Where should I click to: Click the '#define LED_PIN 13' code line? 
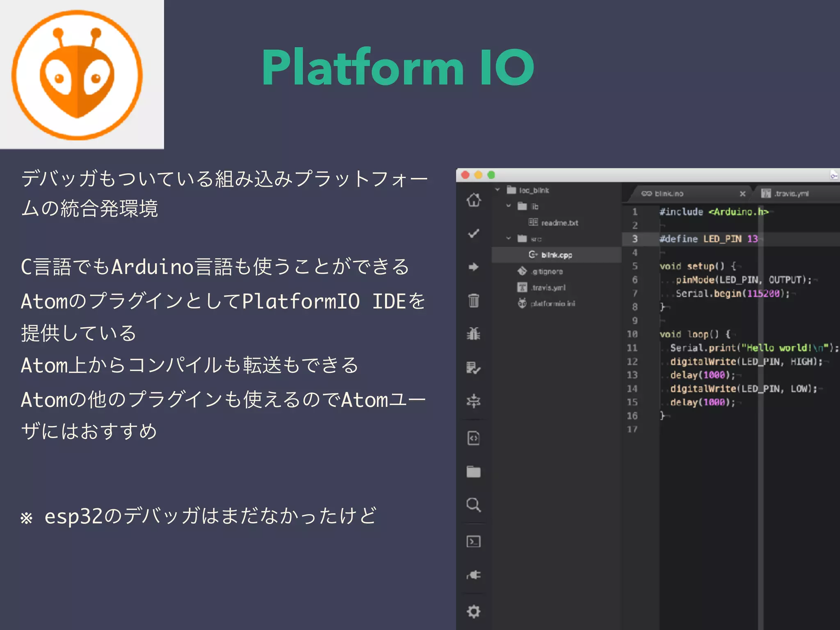[x=708, y=239]
